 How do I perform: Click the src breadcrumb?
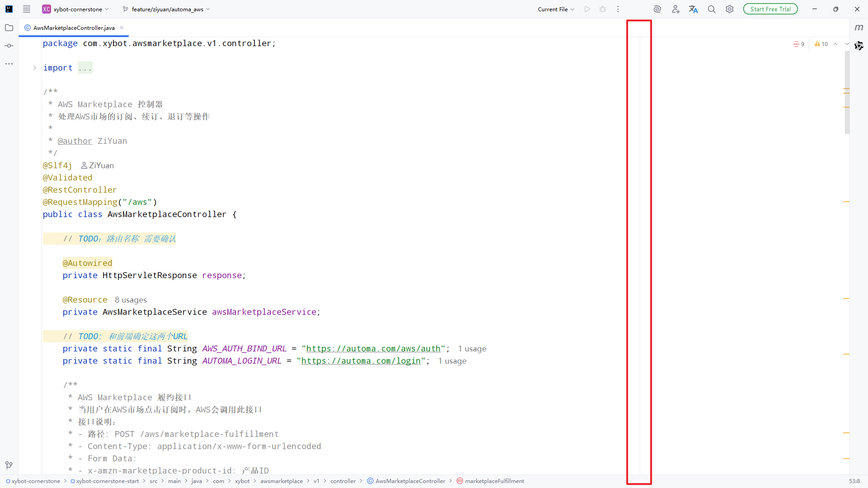coord(154,481)
